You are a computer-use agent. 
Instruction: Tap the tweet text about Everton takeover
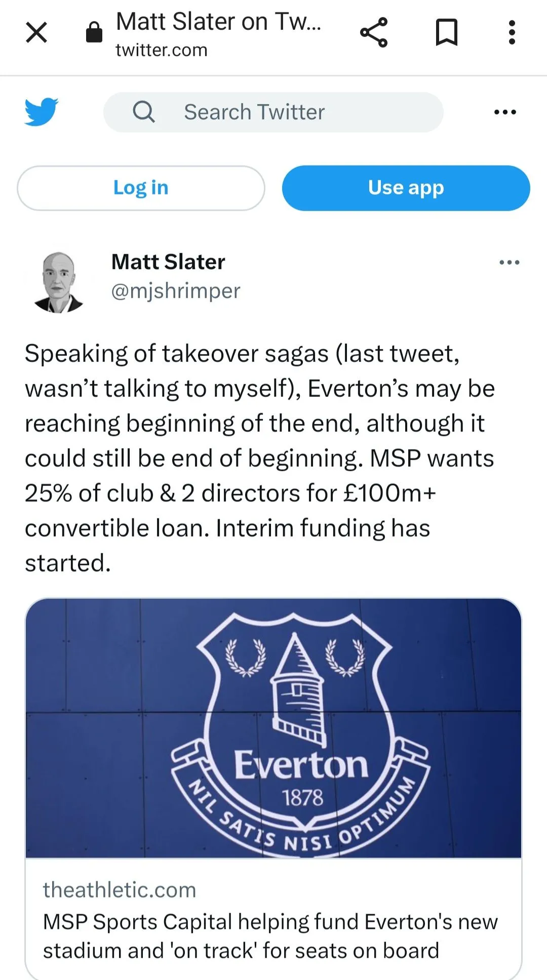click(x=259, y=458)
